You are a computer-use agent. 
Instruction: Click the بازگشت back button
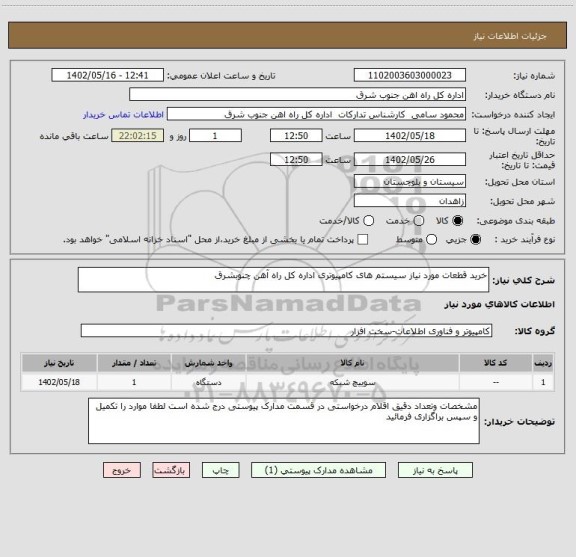[x=171, y=470]
